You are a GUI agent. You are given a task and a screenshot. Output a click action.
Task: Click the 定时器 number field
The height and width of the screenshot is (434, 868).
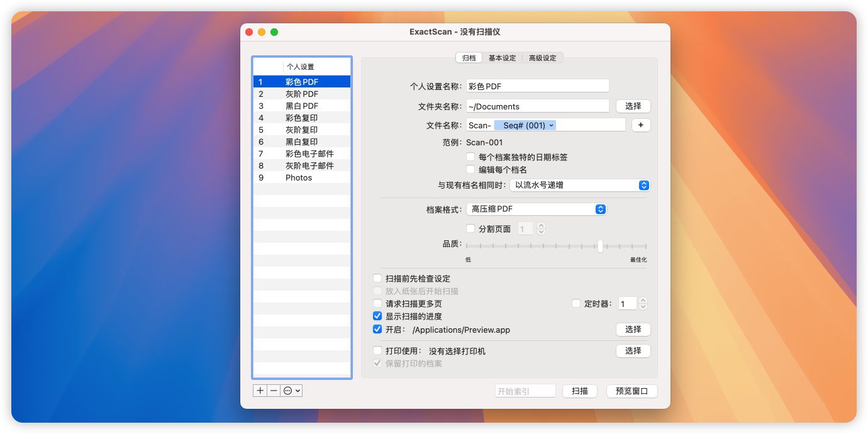[x=627, y=304]
